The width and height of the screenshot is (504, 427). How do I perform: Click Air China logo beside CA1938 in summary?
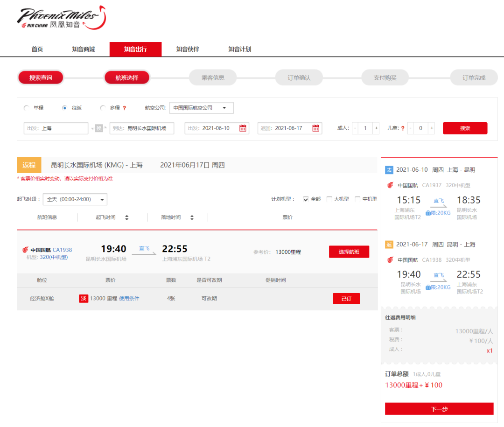(x=390, y=260)
